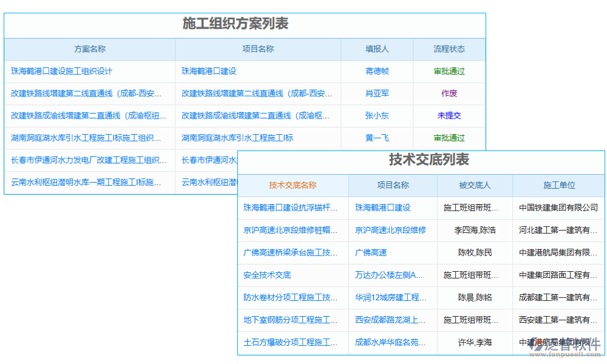
Task: Sort by the 方案名称 column header
Action: 89,49
